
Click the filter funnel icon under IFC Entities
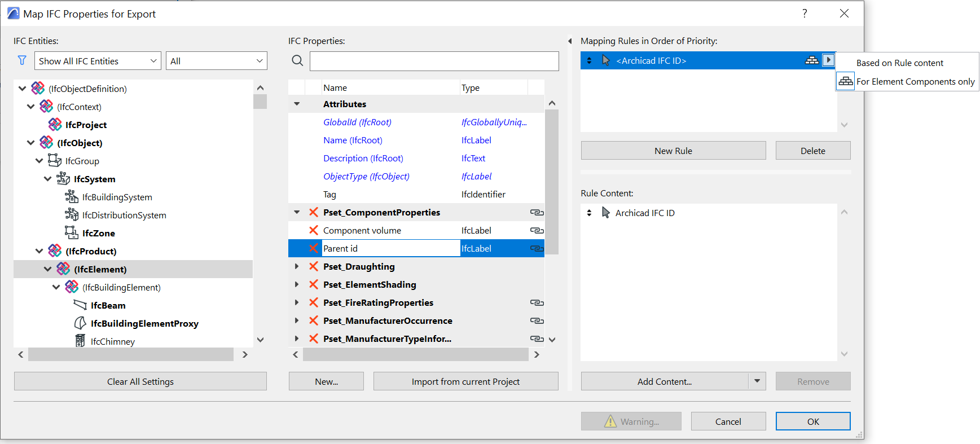[22, 60]
